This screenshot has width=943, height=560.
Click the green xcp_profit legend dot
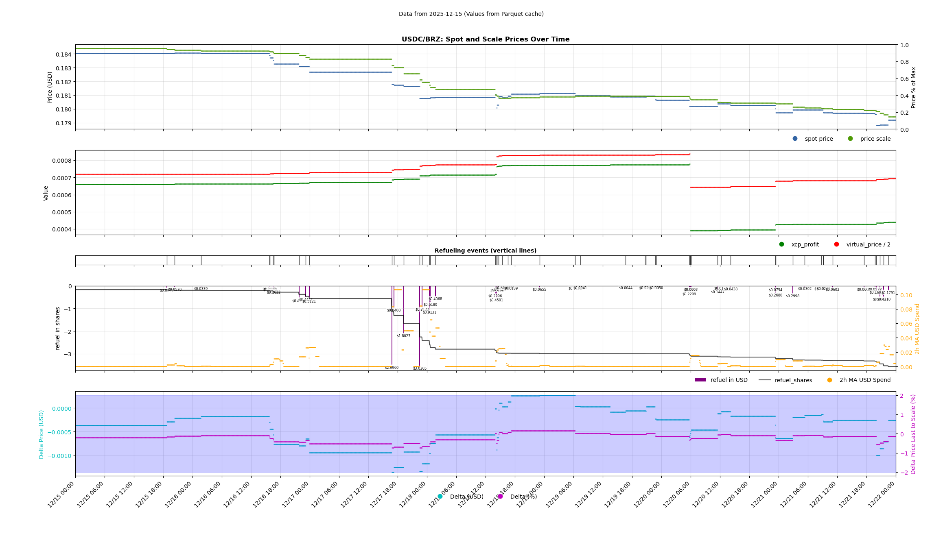[x=781, y=244]
